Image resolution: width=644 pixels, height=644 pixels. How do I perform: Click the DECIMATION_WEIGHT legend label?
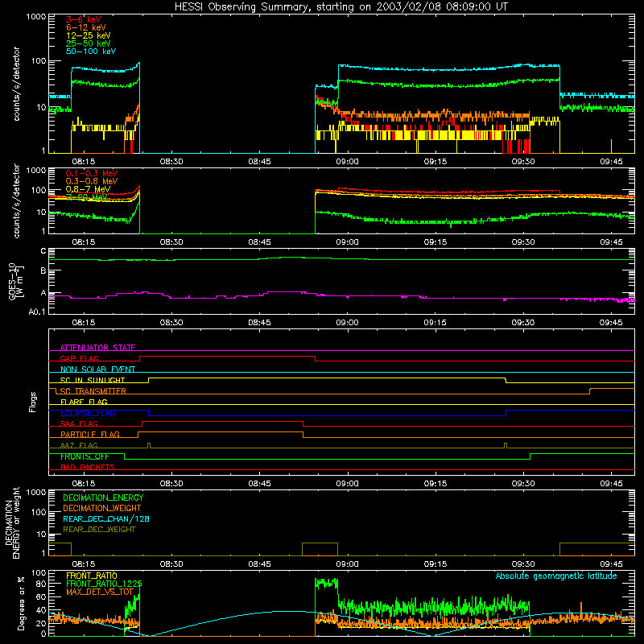(102, 508)
